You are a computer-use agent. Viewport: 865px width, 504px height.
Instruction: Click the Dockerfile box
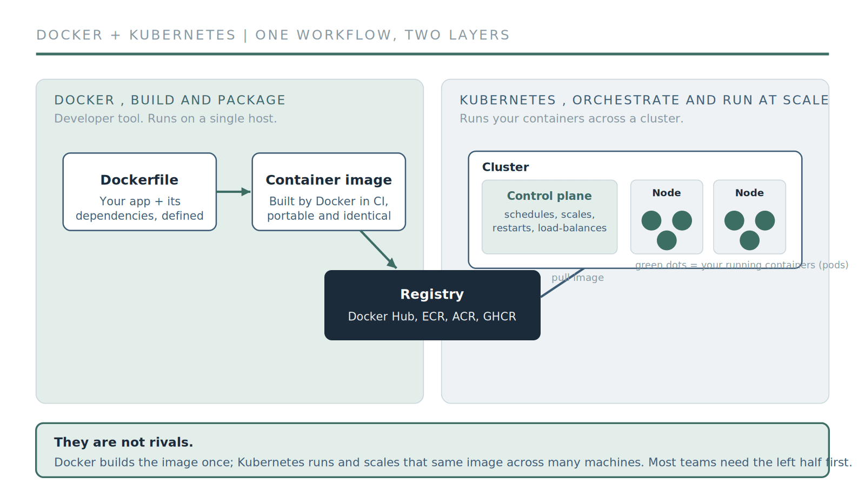(139, 192)
